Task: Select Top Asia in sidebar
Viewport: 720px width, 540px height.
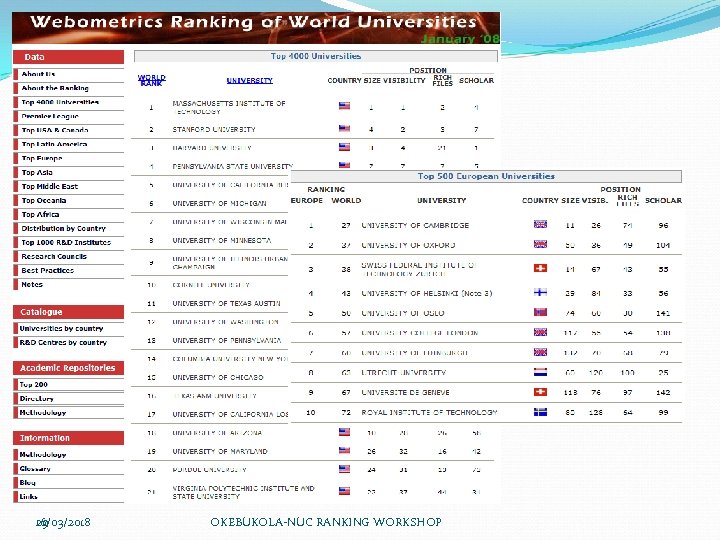Action: tap(37, 172)
